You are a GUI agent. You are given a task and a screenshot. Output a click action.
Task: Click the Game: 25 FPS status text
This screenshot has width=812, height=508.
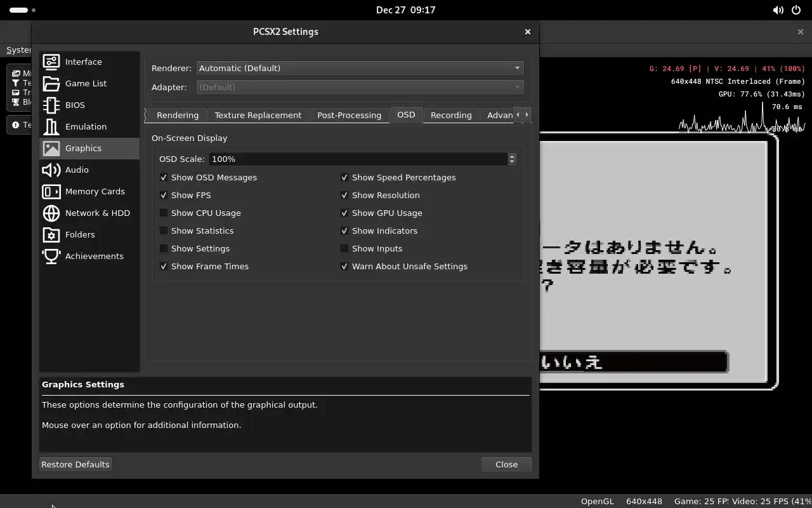(701, 501)
